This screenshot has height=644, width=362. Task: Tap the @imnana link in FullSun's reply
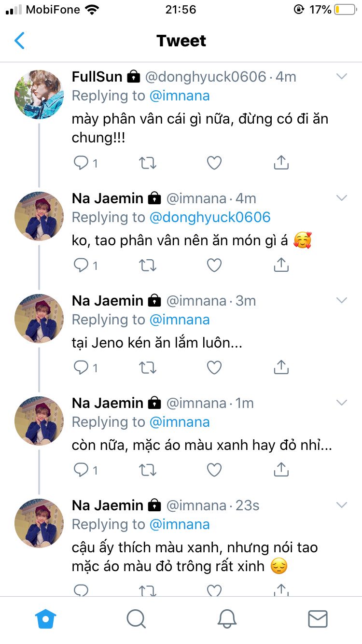[x=180, y=96]
